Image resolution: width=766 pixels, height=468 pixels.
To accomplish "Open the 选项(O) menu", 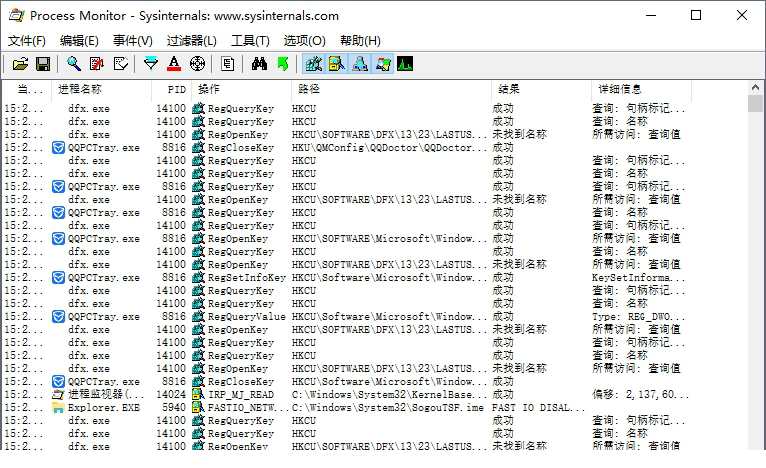I will [x=304, y=41].
